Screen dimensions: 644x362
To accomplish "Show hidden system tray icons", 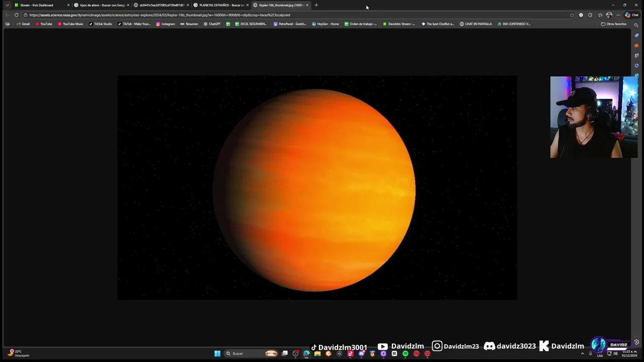I will point(583,353).
